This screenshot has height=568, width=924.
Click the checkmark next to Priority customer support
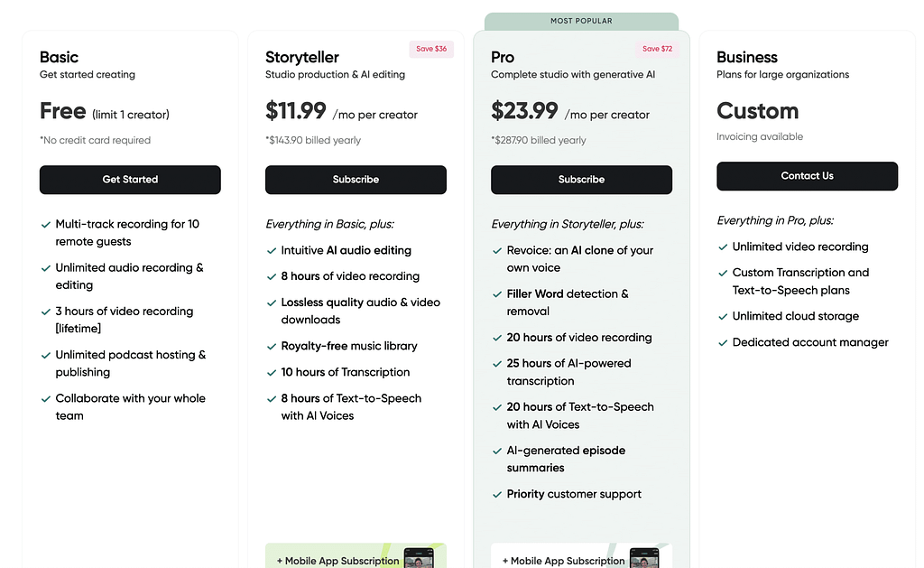click(496, 494)
